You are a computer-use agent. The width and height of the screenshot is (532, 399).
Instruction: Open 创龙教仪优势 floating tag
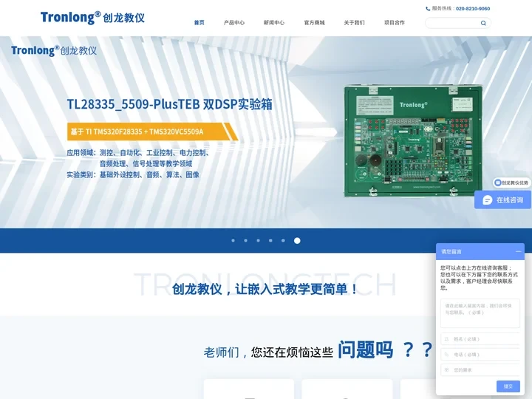point(511,183)
